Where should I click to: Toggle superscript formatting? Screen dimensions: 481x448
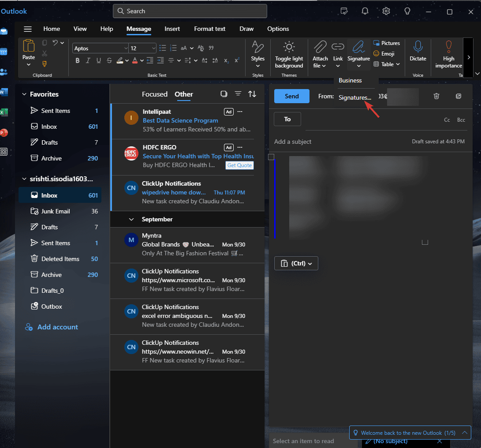[x=237, y=60]
